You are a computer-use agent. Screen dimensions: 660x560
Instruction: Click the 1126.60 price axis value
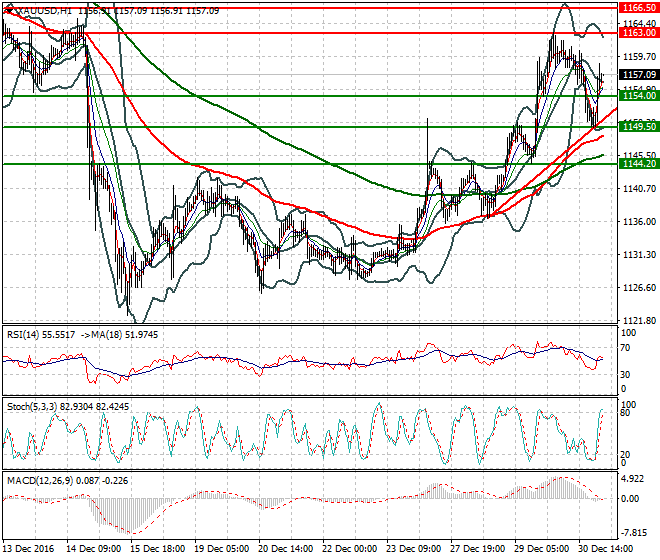pos(639,288)
